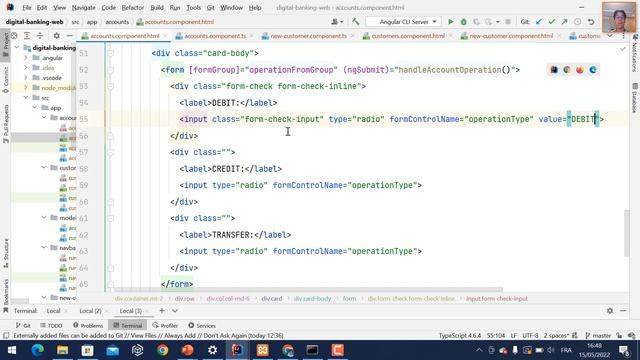Expand the .vscode folder

[x=26, y=78]
